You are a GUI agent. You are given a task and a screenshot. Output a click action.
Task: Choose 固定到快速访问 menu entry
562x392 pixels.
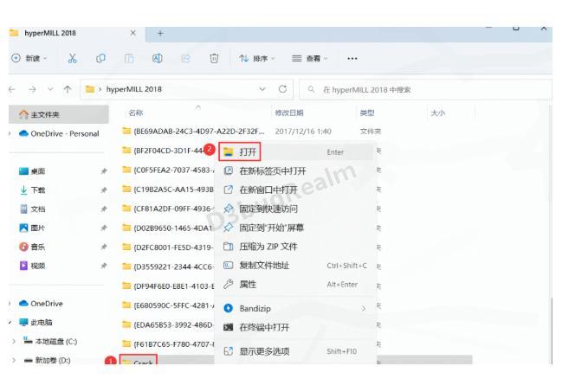click(x=294, y=209)
